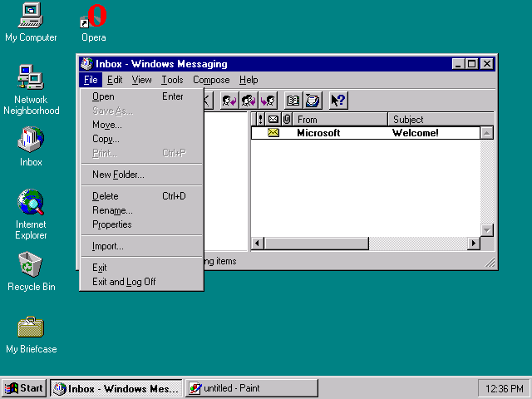This screenshot has height=399, width=532.
Task: Click the 12:36 PM taskbar clock
Action: pos(504,388)
